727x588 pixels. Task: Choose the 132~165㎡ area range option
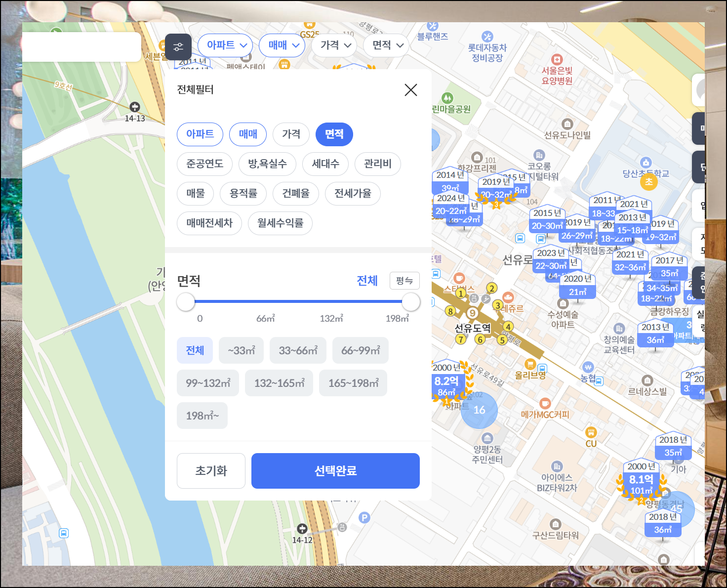point(279,383)
